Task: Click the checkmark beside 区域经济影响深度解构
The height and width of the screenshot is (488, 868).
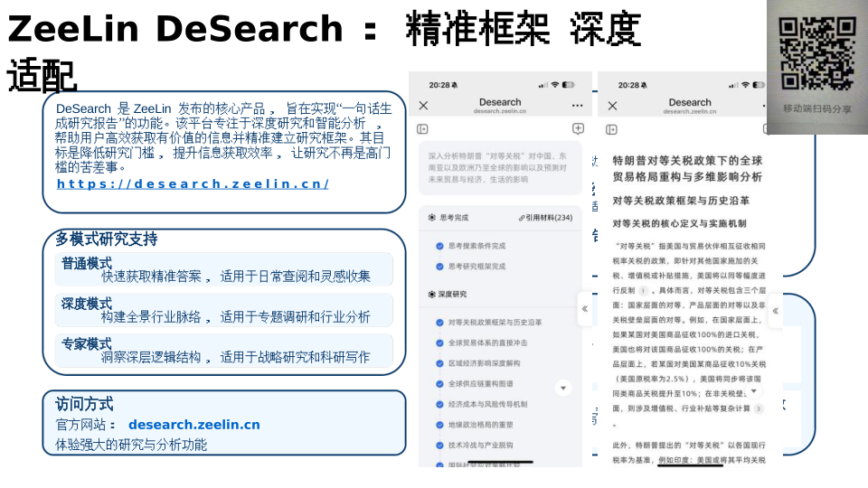Action: point(439,363)
